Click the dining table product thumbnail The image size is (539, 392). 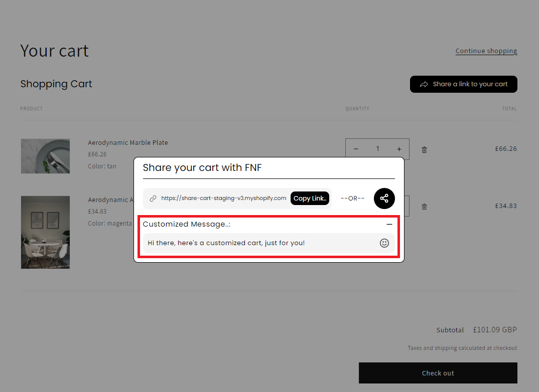click(x=45, y=232)
